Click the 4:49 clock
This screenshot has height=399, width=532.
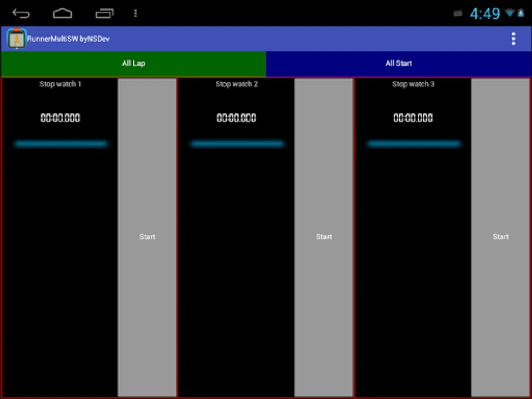485,14
